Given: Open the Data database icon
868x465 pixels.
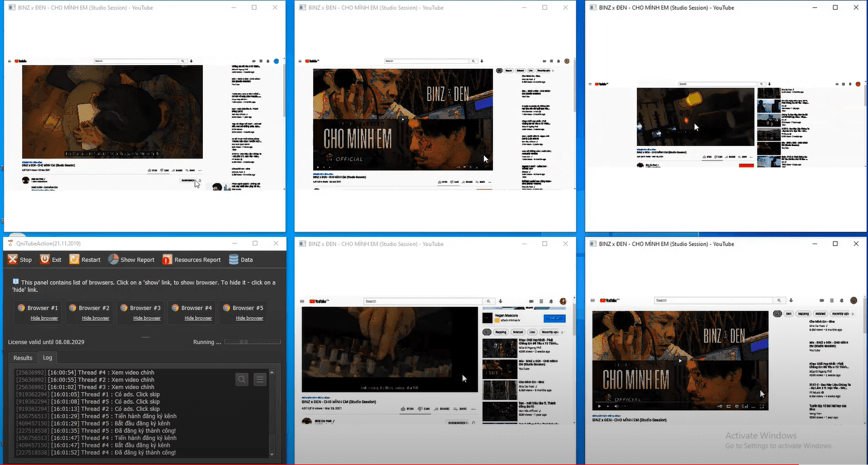Looking at the screenshot, I should pos(234,259).
